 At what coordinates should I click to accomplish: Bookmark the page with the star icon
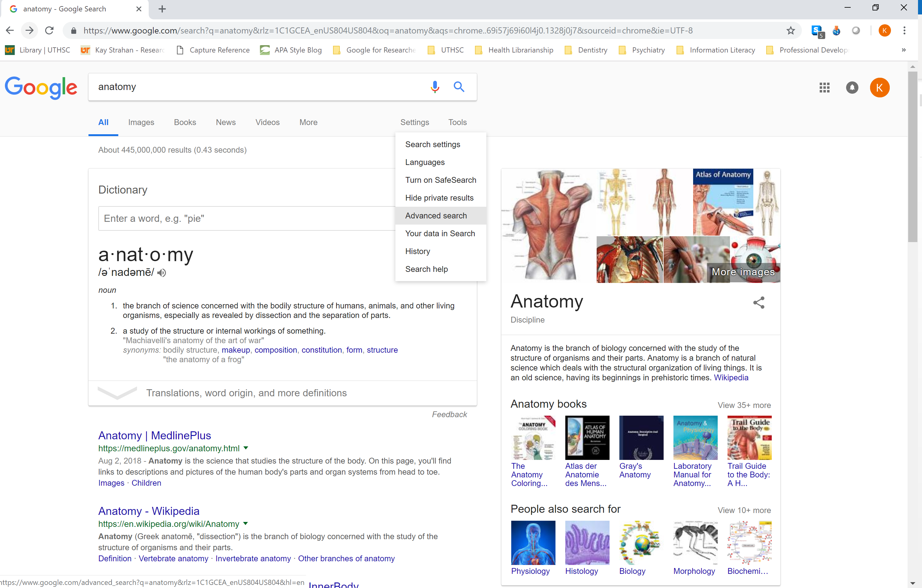[x=791, y=31]
